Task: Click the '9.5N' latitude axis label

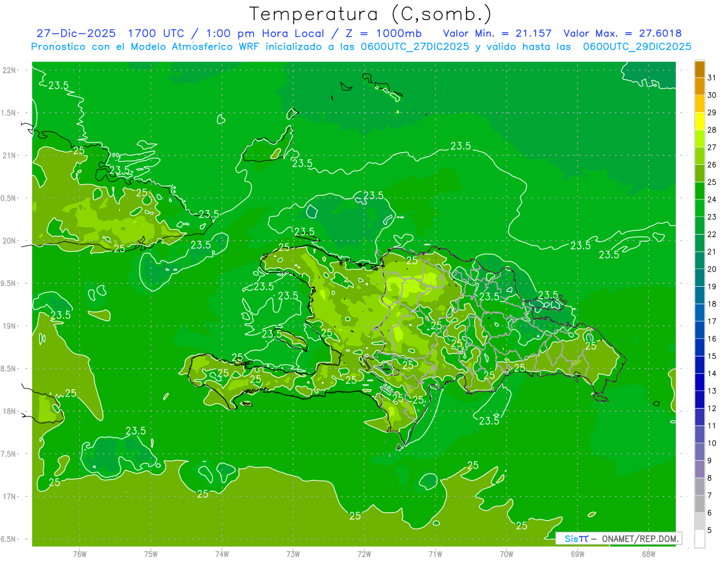Action: pyautogui.click(x=9, y=284)
